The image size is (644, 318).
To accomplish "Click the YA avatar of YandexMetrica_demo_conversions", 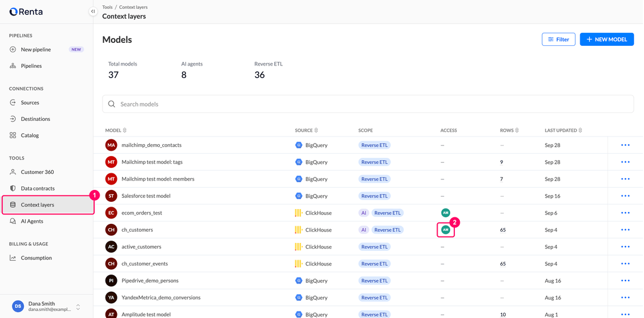I will click(x=112, y=298).
